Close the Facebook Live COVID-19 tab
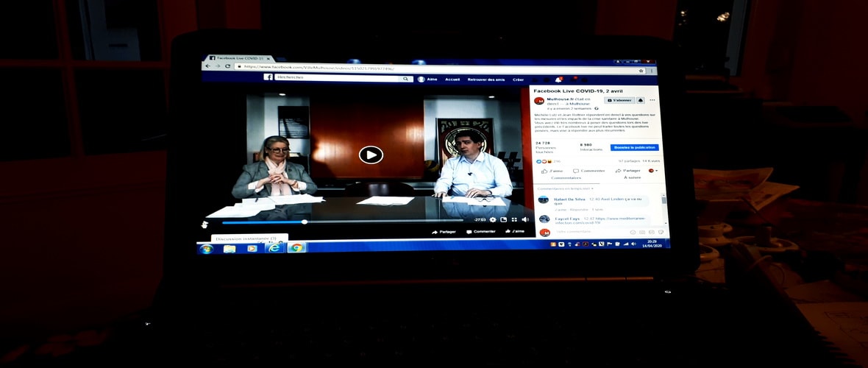The width and height of the screenshot is (868, 368). [268, 58]
